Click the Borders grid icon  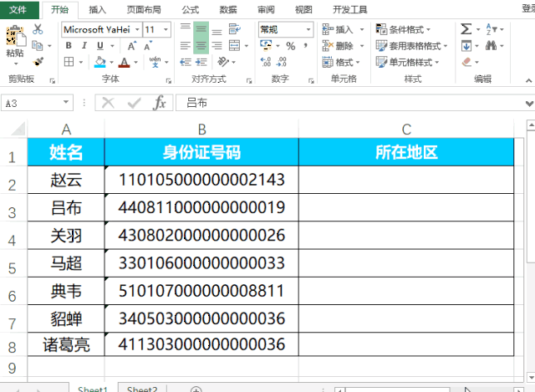click(x=69, y=62)
